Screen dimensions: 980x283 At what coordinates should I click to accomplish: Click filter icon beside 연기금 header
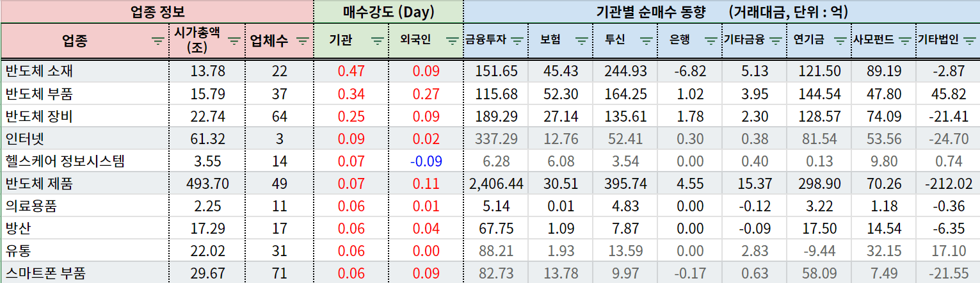point(840,41)
